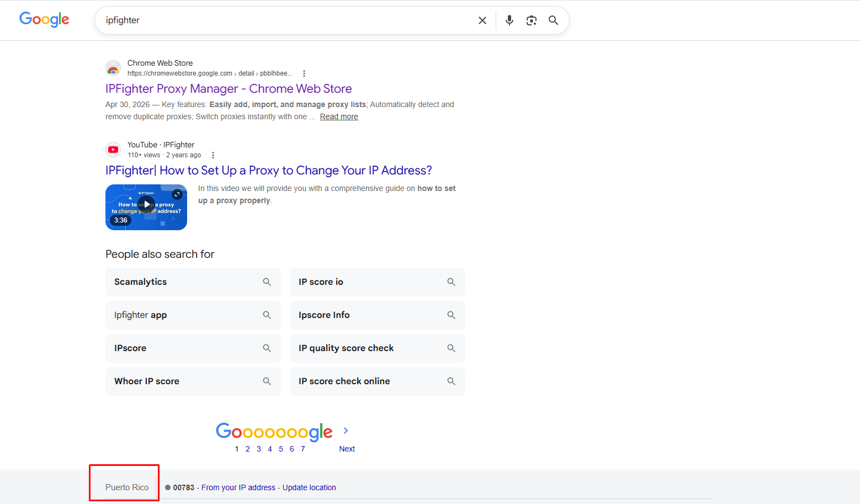Search for IP score io
860x504 pixels.
coord(378,282)
